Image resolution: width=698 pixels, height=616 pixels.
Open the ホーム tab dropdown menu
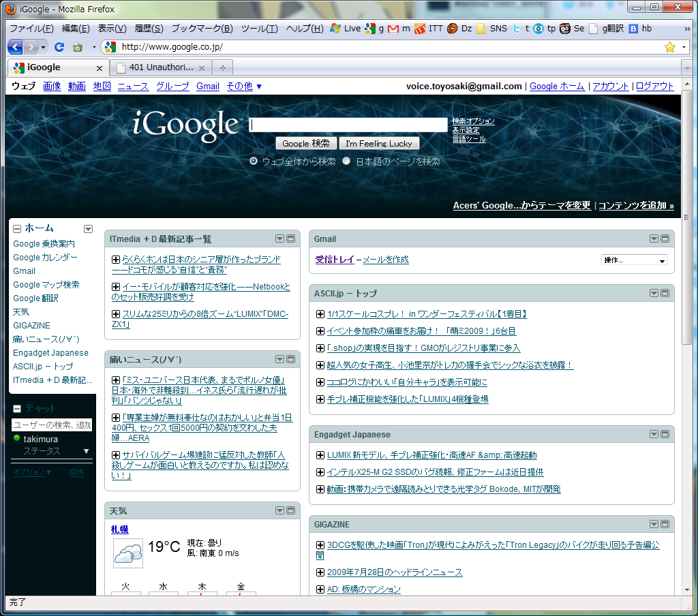88,229
